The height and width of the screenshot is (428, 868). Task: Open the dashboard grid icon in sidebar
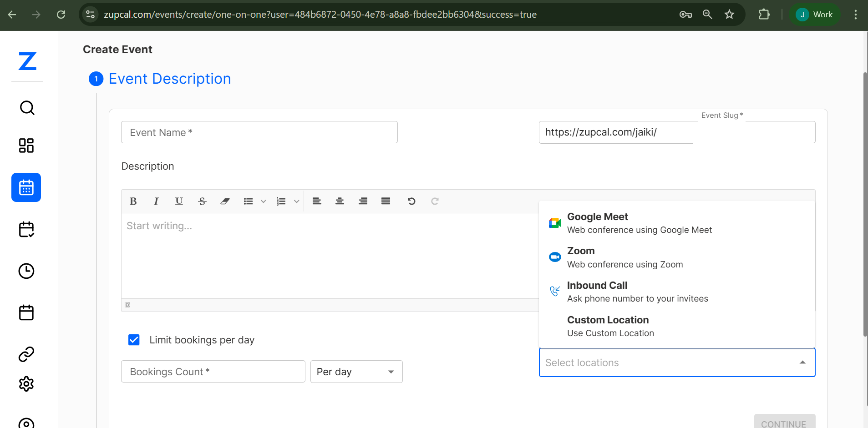pyautogui.click(x=26, y=146)
